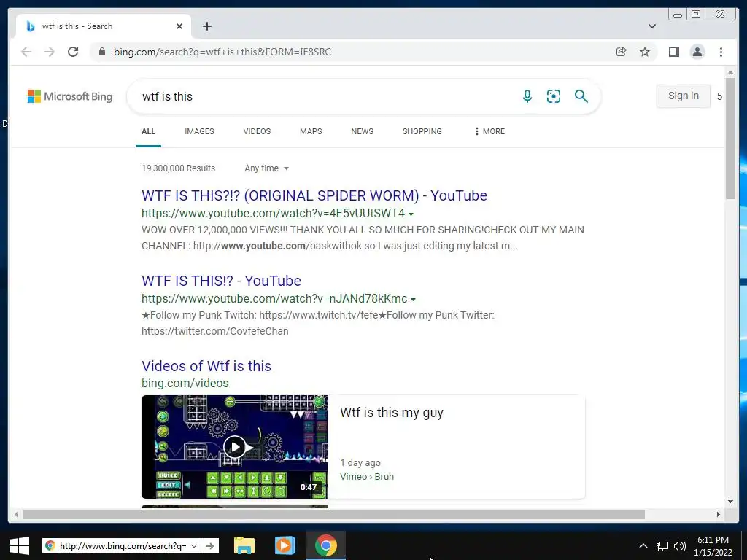This screenshot has height=560, width=747.
Task: Expand the MORE menu
Action: (489, 131)
